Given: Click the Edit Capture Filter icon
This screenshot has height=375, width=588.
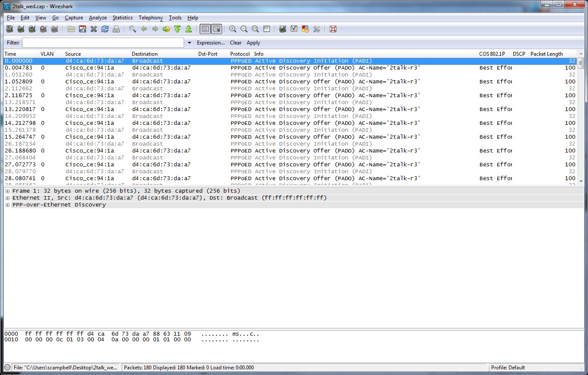Looking at the screenshot, I should [282, 29].
